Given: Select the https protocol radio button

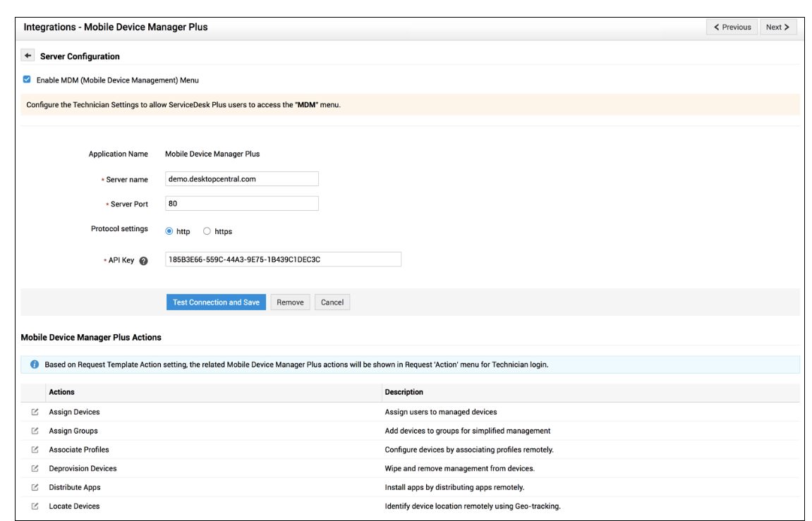Looking at the screenshot, I should (207, 231).
